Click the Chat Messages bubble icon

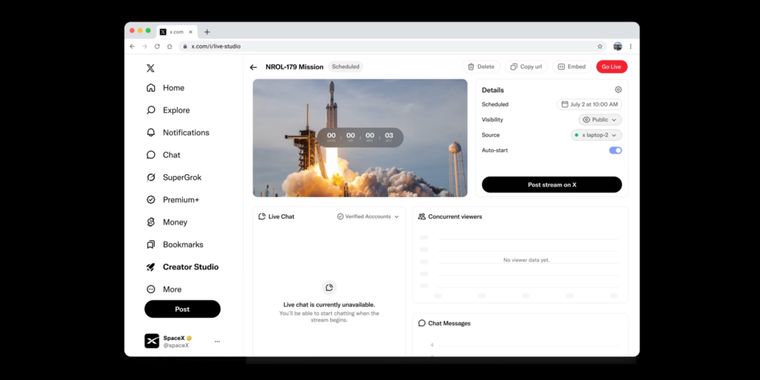(x=422, y=323)
